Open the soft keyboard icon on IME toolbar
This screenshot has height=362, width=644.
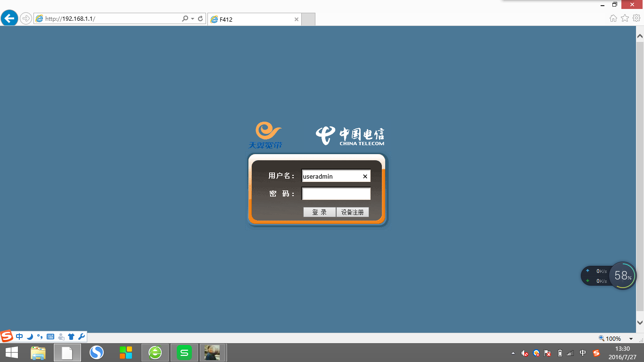point(50,337)
